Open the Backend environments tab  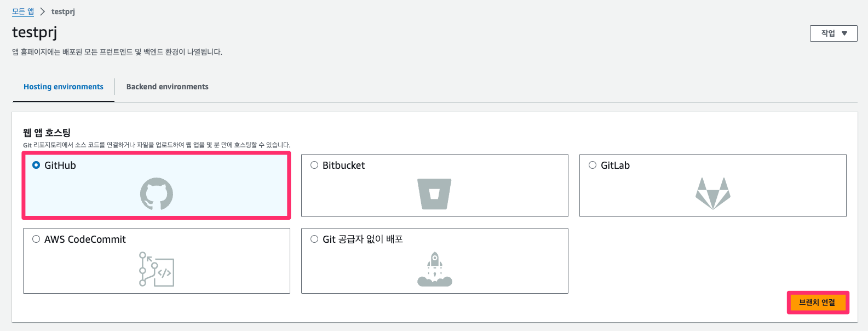167,87
